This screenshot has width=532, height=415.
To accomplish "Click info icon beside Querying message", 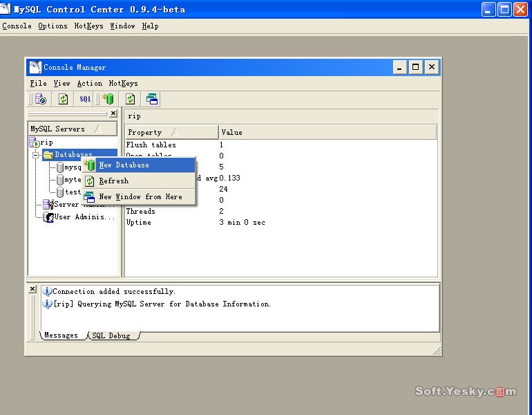I will 47,304.
